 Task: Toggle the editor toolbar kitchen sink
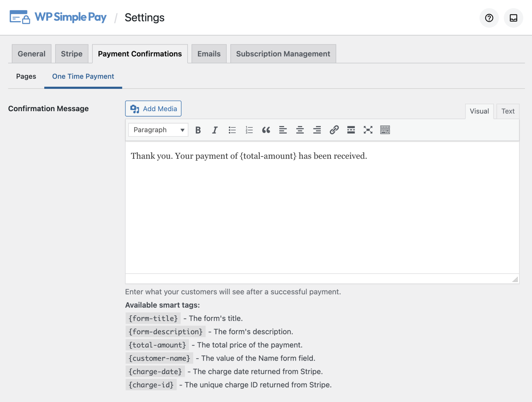pos(385,130)
